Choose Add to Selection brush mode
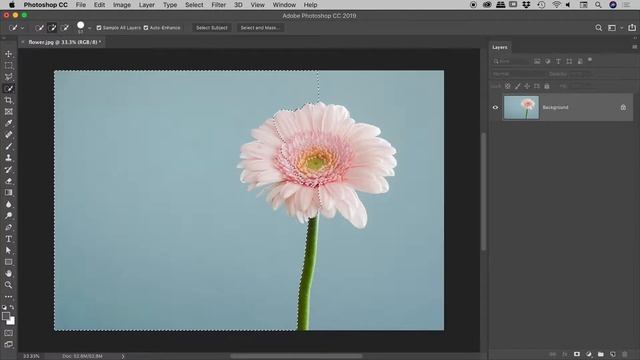This screenshot has height=360, width=640. (x=52, y=28)
